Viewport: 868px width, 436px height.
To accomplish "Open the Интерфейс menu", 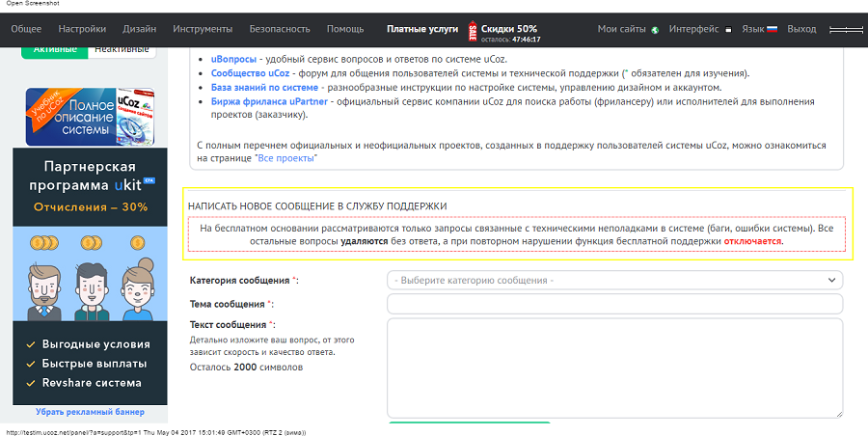I will (693, 29).
